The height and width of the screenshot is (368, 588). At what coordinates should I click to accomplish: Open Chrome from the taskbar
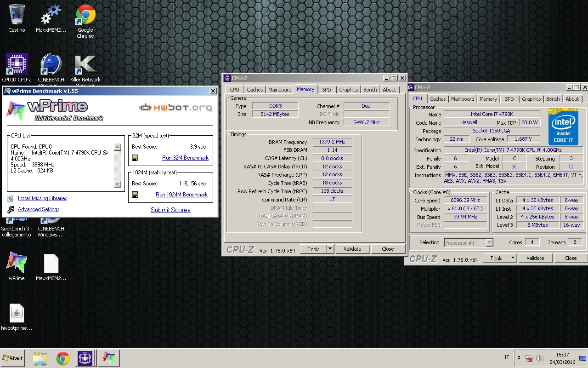click(x=63, y=358)
